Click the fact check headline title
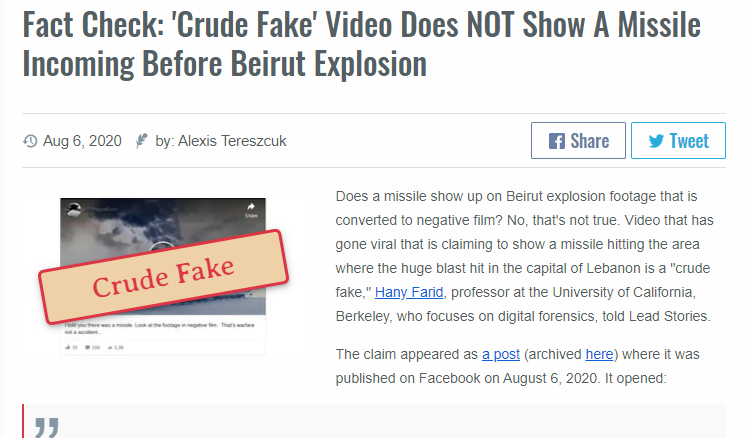748x438 pixels. point(362,44)
